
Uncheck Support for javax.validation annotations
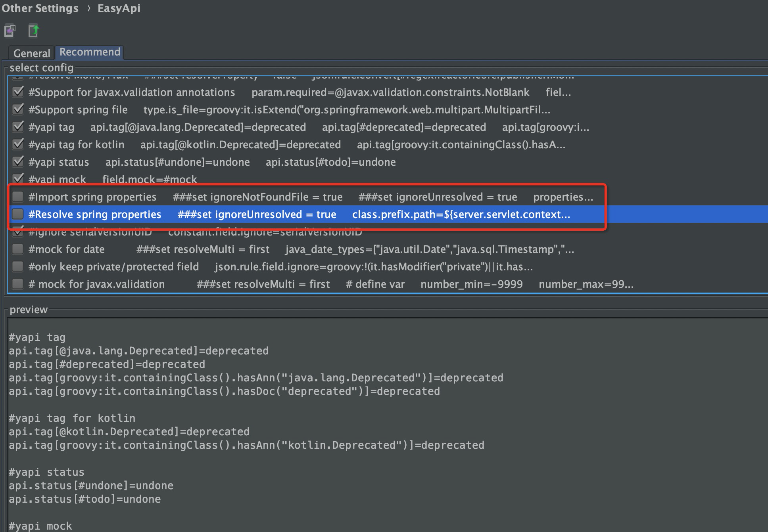click(18, 92)
